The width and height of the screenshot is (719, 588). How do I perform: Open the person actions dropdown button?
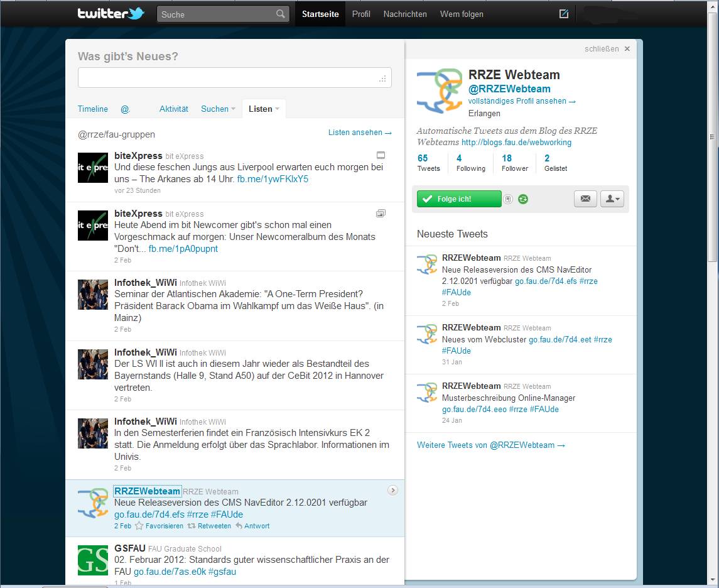[612, 199]
